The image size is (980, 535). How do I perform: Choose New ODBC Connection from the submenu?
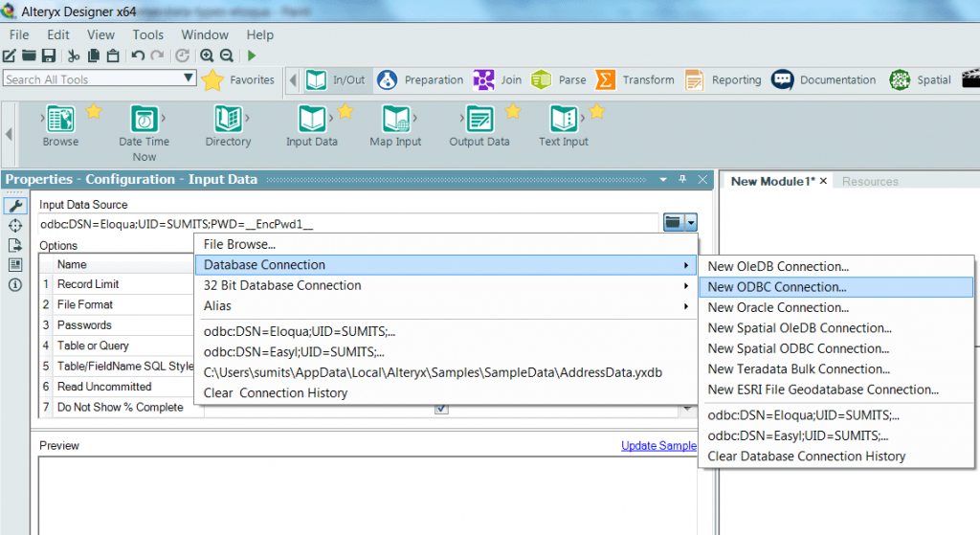(x=777, y=287)
